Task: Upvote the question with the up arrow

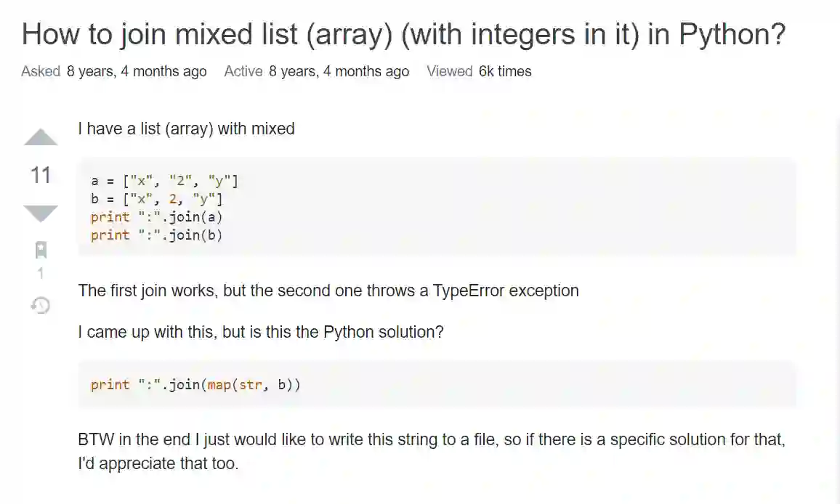Action: [x=41, y=137]
